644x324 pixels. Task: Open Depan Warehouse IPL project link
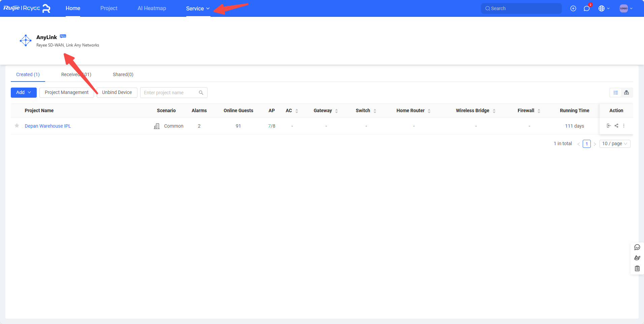pos(48,126)
